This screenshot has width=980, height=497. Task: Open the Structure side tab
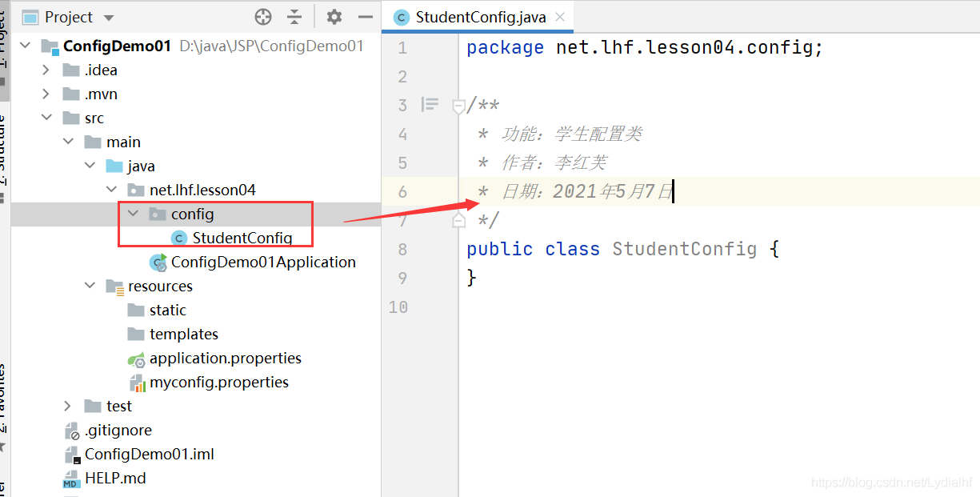point(4,152)
